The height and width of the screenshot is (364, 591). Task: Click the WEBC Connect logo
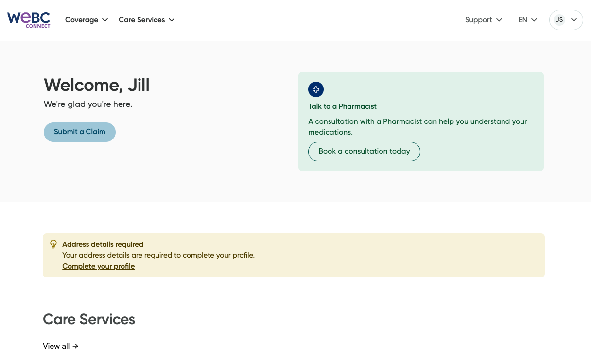point(29,20)
